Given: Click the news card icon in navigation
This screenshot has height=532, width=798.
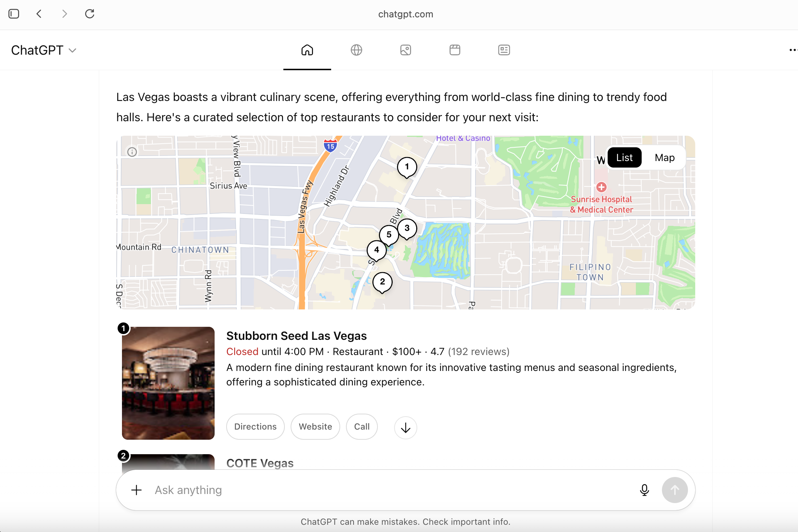Looking at the screenshot, I should (x=504, y=50).
